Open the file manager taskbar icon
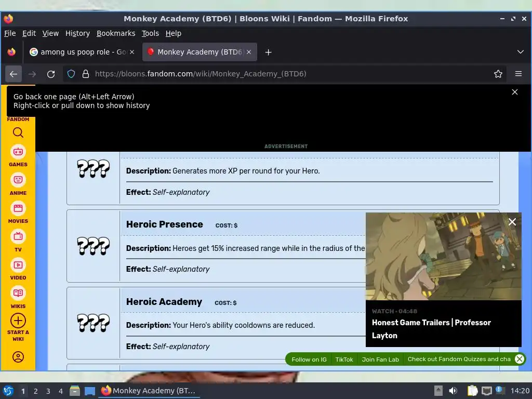532x399 pixels. [x=75, y=391]
